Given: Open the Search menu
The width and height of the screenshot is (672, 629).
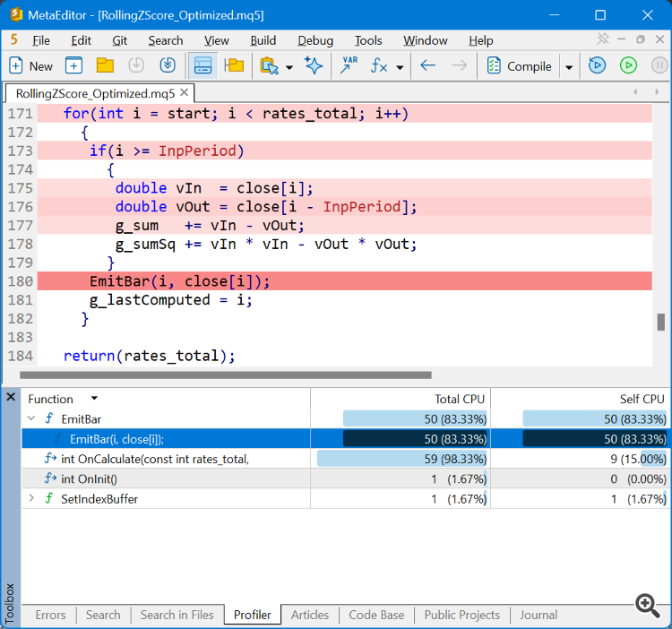Looking at the screenshot, I should (166, 40).
